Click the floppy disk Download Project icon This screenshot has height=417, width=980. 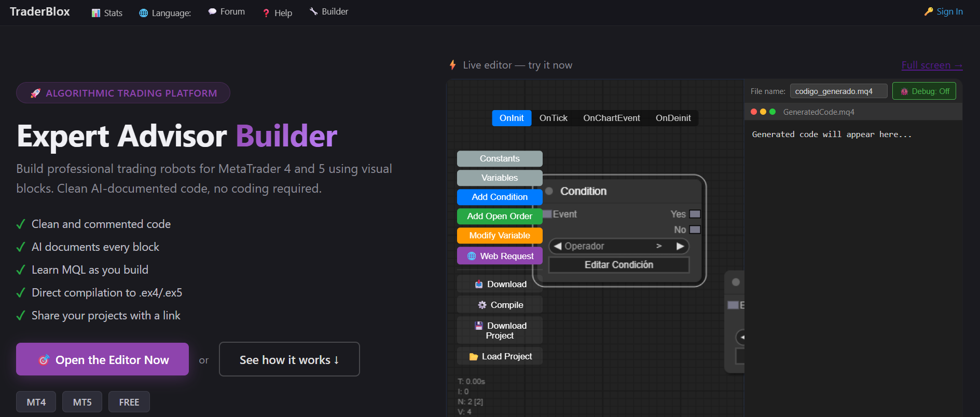(x=479, y=326)
